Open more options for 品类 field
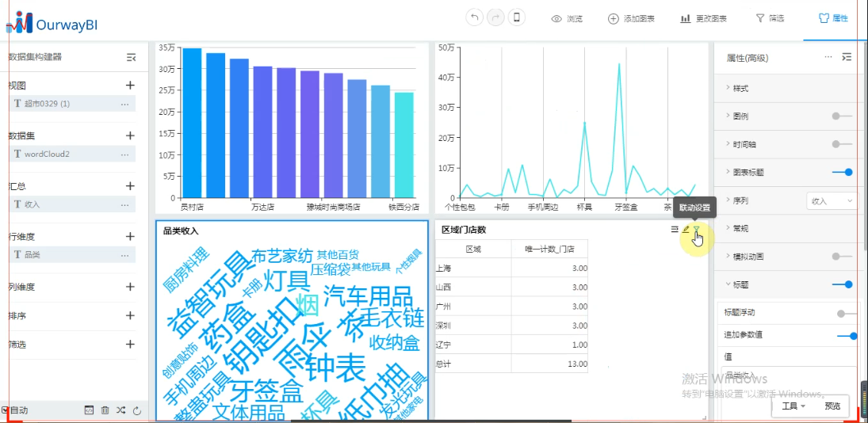868x423 pixels. pyautogui.click(x=125, y=255)
